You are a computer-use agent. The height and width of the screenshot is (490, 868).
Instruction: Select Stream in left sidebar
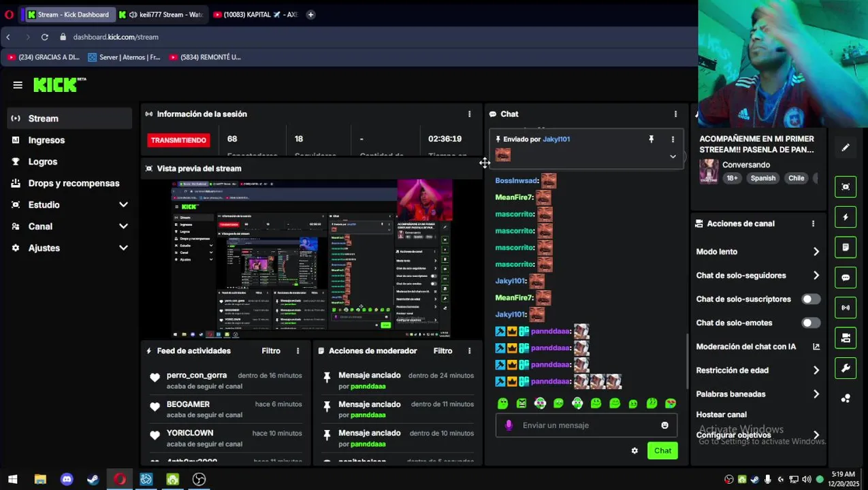(69, 118)
